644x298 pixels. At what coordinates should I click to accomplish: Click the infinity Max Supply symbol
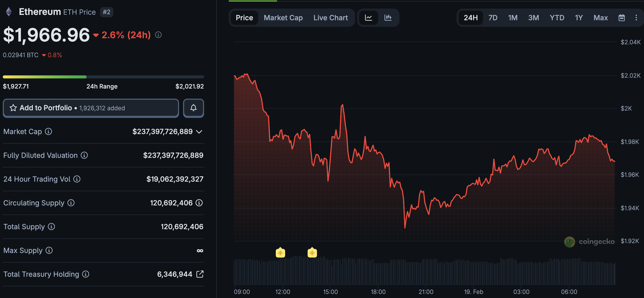pos(200,251)
